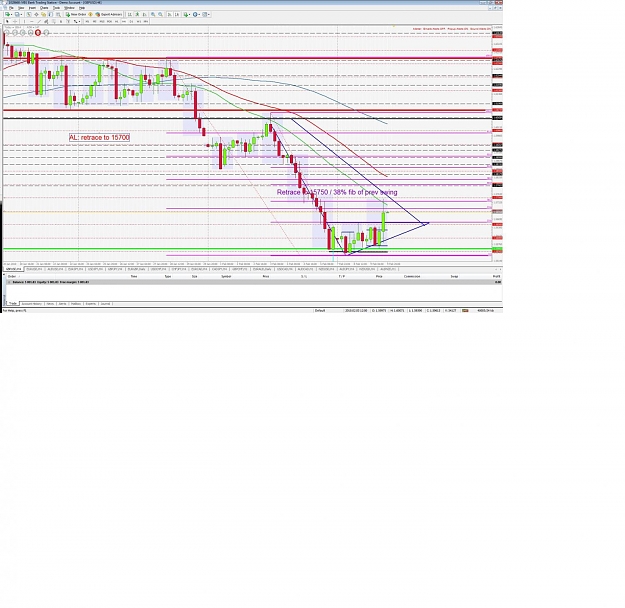Select the equidistant channel tool

click(46, 21)
